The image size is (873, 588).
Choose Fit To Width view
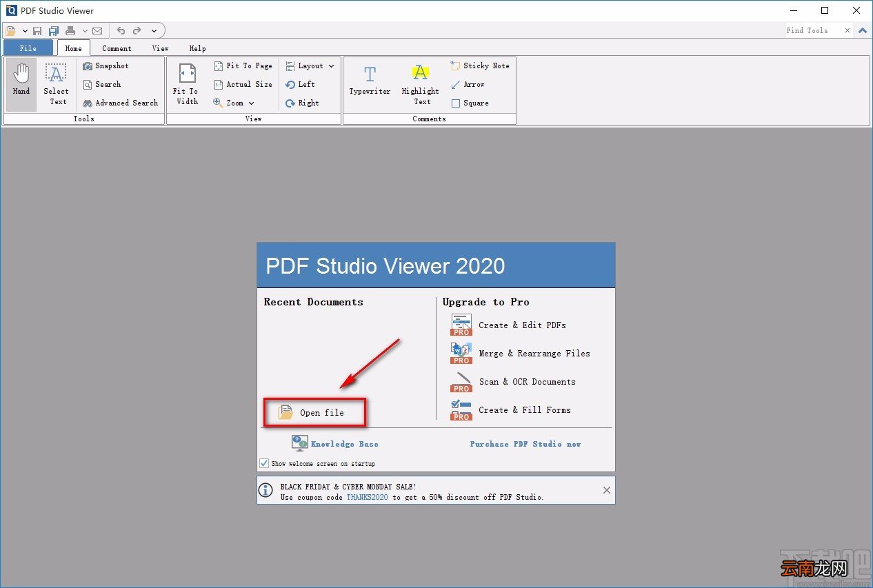(x=186, y=84)
